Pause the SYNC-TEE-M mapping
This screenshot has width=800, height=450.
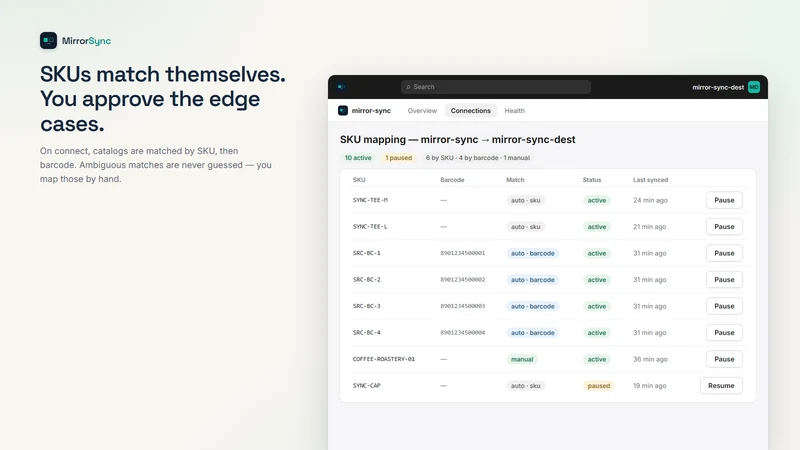pos(724,201)
